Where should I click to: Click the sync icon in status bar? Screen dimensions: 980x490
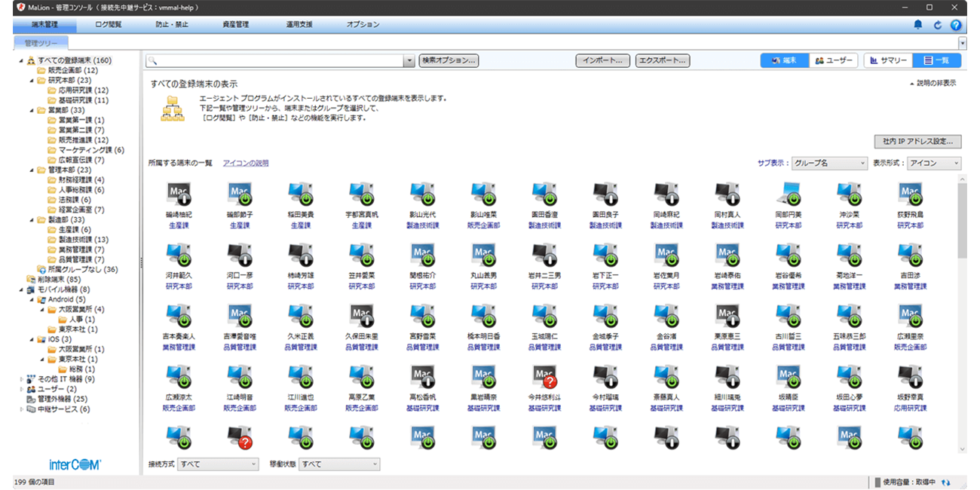945,482
